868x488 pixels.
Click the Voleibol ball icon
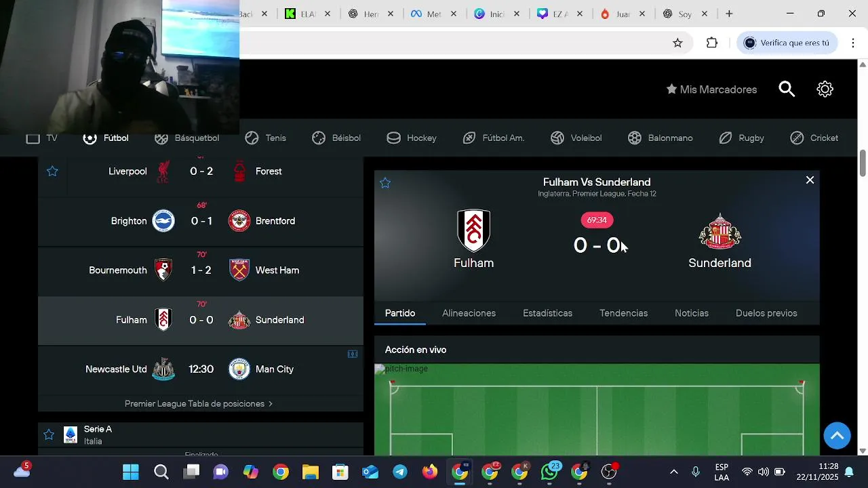[557, 138]
